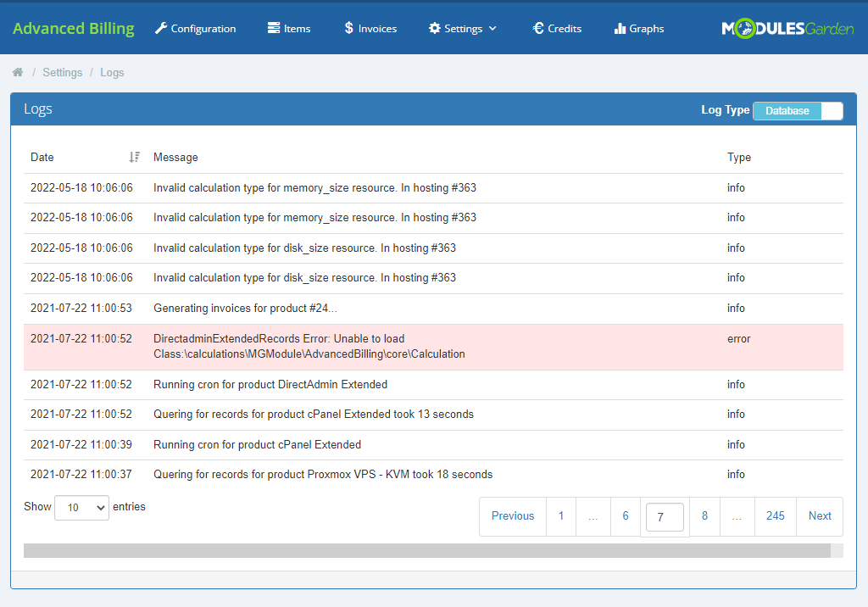Open the entries-per-page dropdown
The width and height of the screenshot is (868, 607).
(x=81, y=508)
